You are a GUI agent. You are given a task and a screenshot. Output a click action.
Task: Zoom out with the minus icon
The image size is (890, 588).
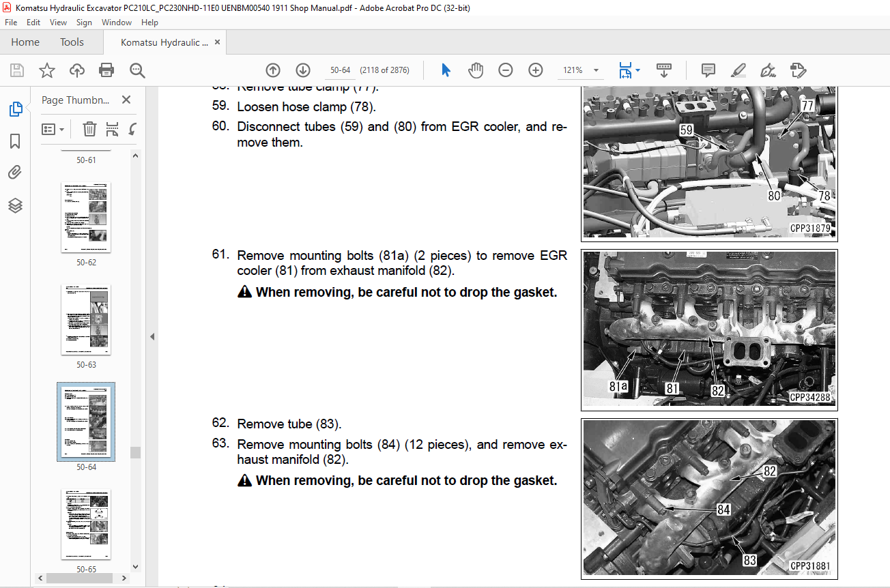(506, 70)
